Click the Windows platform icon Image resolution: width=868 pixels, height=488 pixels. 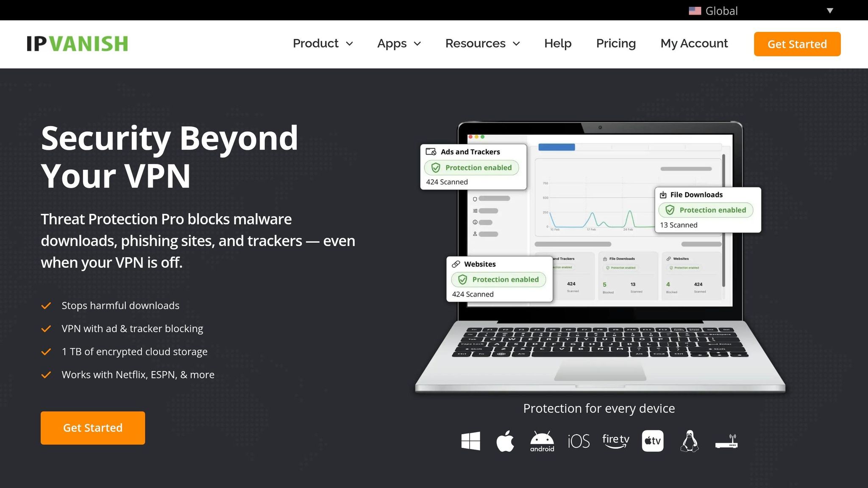pyautogui.click(x=470, y=441)
